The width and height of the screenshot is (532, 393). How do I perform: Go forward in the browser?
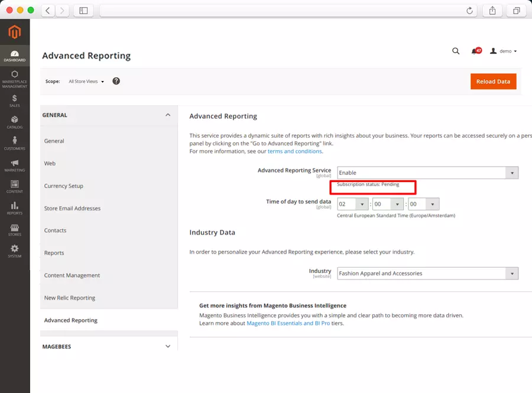tap(62, 11)
